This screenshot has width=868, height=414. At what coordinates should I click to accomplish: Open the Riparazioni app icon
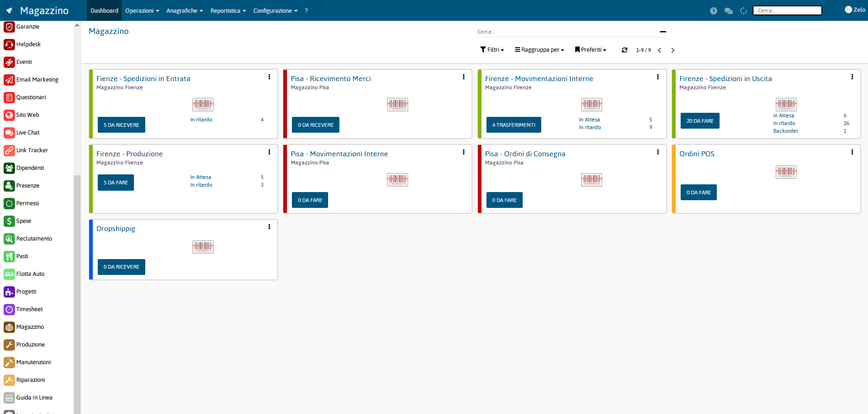coord(9,380)
